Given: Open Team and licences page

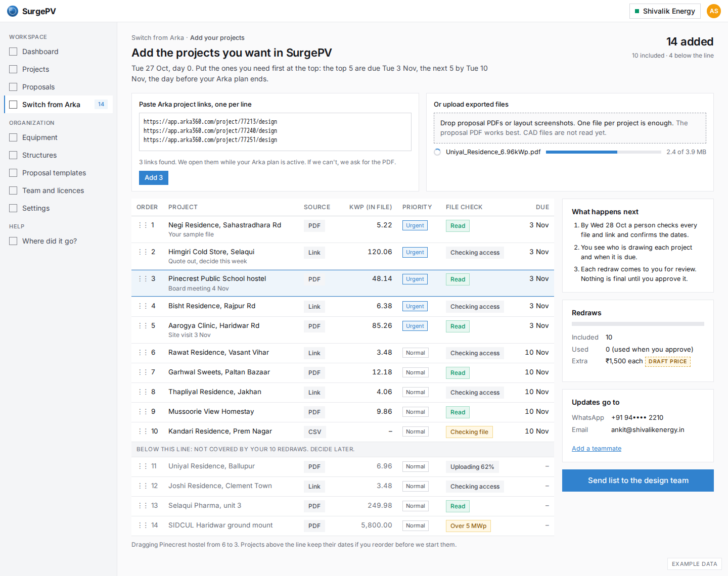Looking at the screenshot, I should coord(59,190).
